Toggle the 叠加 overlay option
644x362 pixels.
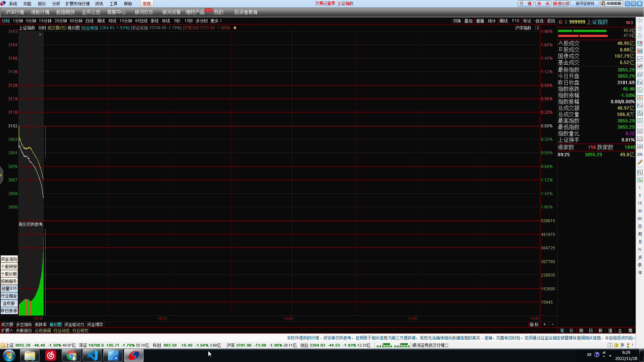pos(468,21)
